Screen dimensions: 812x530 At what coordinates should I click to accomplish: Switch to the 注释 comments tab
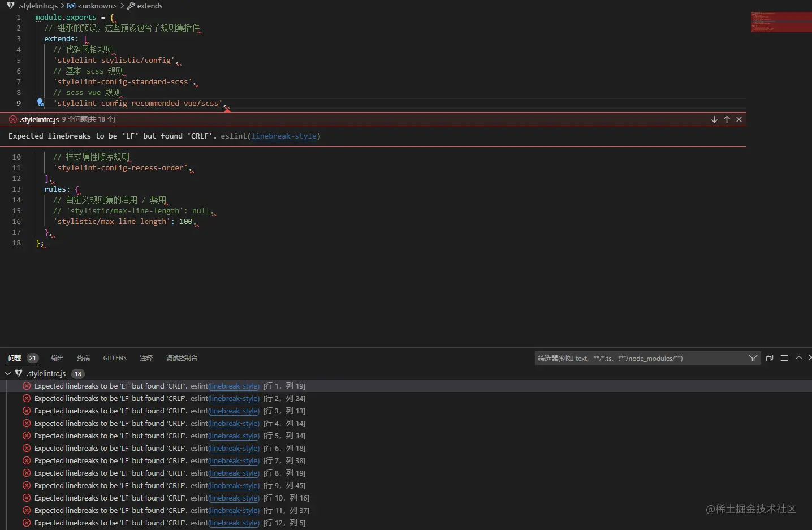146,358
